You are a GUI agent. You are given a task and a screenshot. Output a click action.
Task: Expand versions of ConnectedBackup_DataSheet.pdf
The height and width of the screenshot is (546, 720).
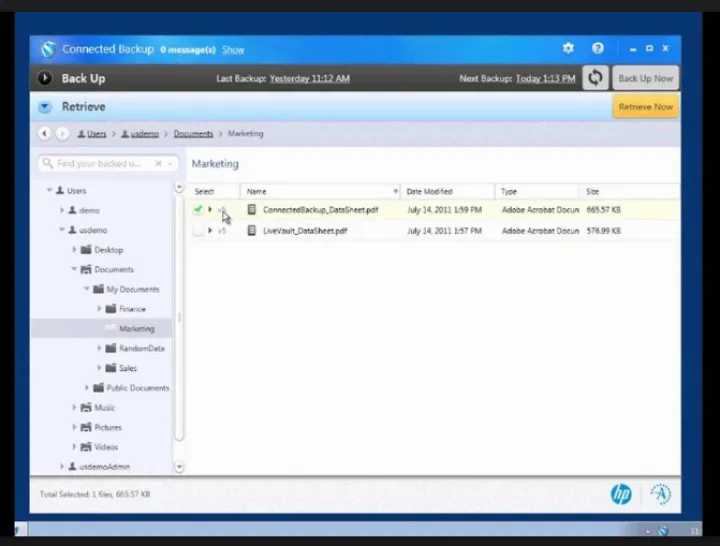coord(210,209)
